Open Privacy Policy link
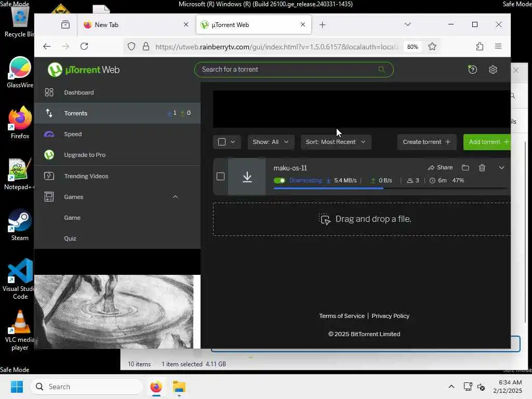532x399 pixels. click(x=391, y=316)
